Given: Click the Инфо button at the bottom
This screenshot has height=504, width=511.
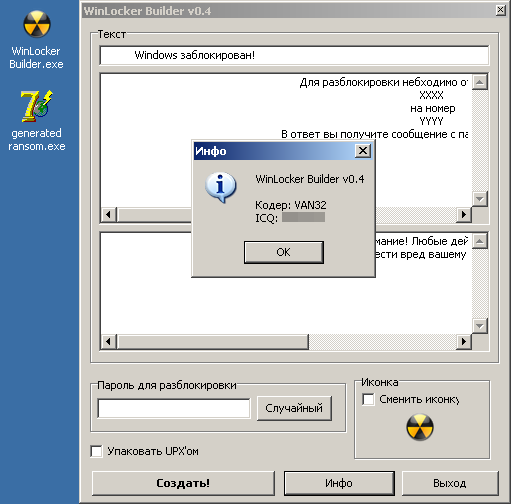Looking at the screenshot, I should click(x=339, y=483).
